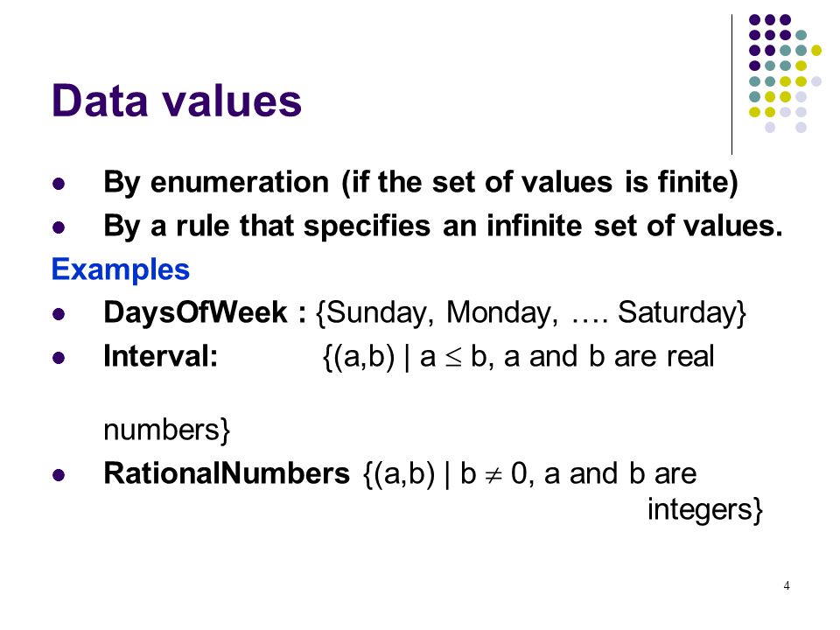Click the 'Data values' slide title
This screenshot has height=630, width=840.
tap(176, 100)
